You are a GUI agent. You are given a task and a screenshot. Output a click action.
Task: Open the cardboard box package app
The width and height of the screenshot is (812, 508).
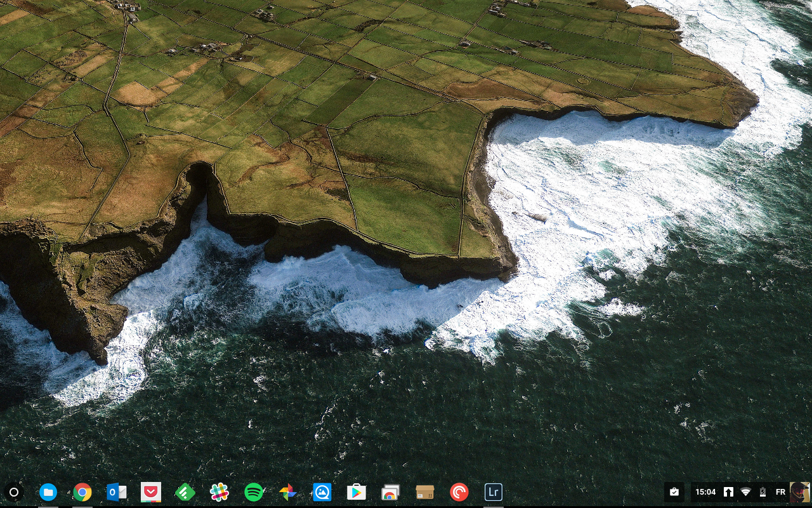point(424,492)
